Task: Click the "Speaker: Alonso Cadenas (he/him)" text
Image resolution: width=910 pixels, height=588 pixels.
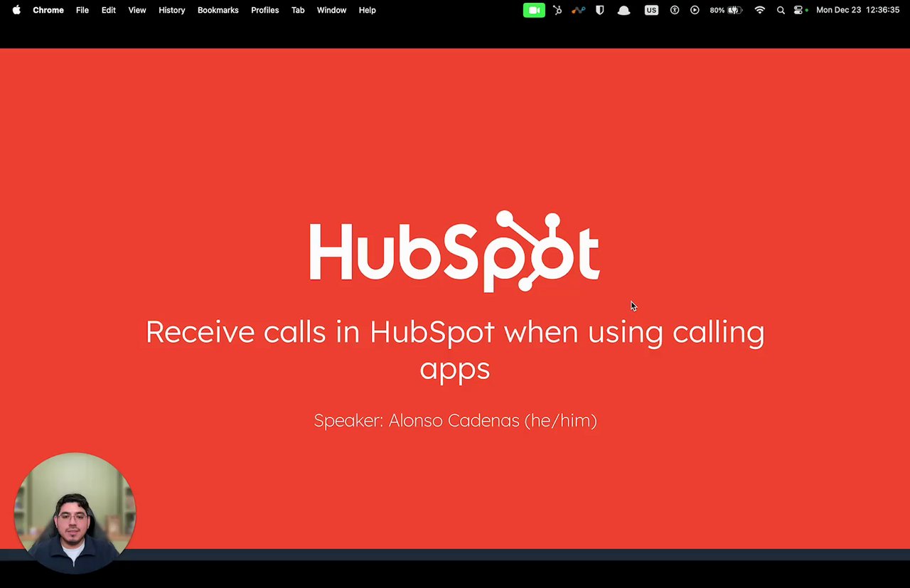Action: pyautogui.click(x=455, y=420)
